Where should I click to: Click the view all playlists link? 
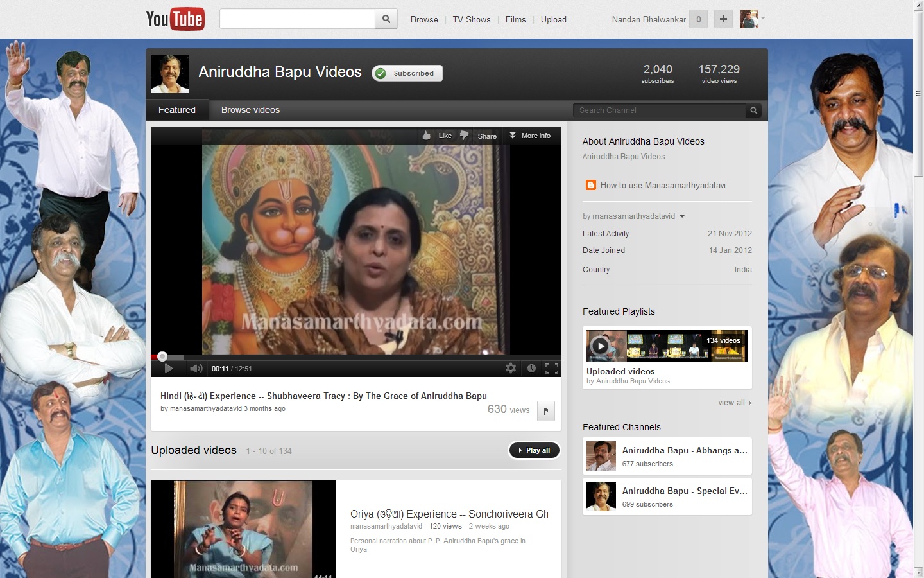735,403
